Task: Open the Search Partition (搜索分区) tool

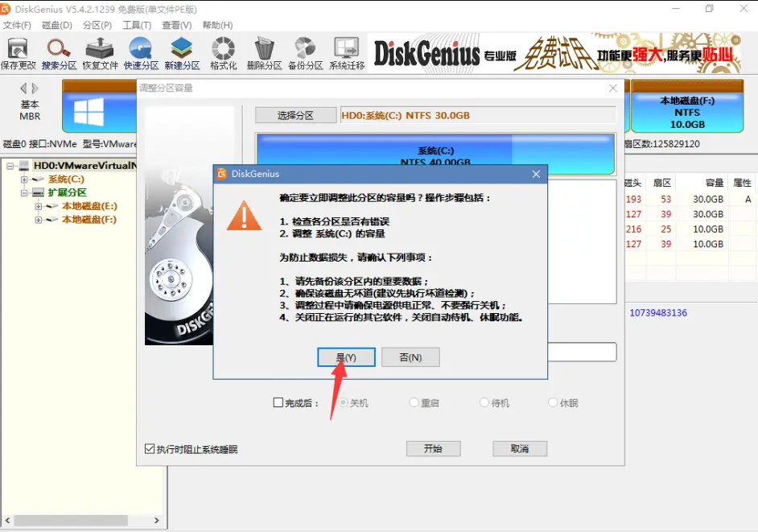Action: 59,54
